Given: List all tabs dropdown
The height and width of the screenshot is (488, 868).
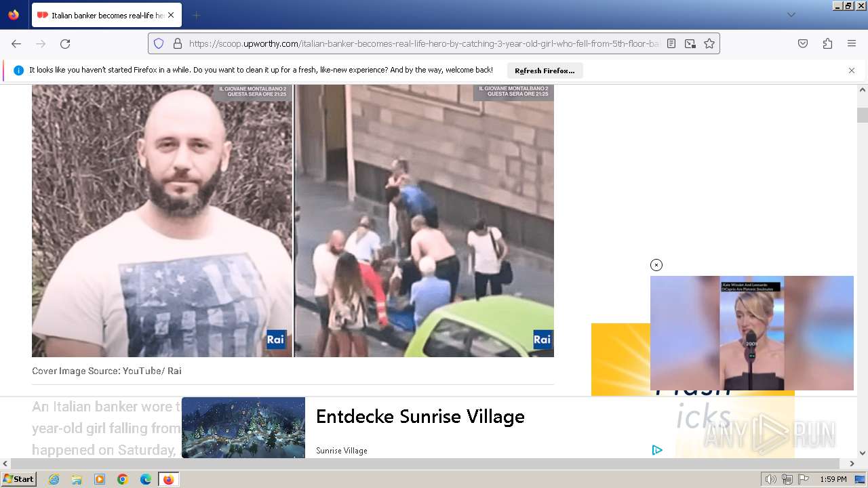Looking at the screenshot, I should (x=791, y=15).
